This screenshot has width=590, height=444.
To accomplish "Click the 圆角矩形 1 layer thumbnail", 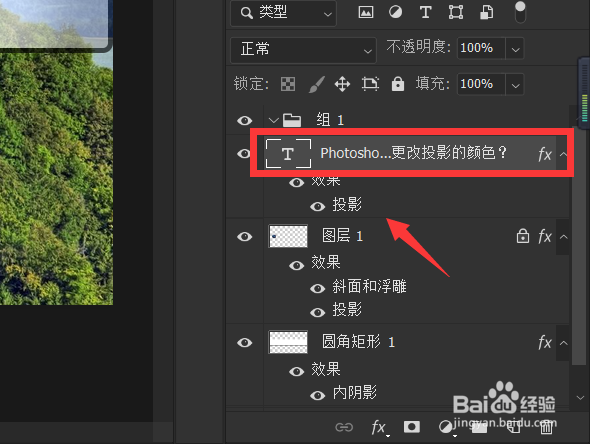I will [288, 342].
